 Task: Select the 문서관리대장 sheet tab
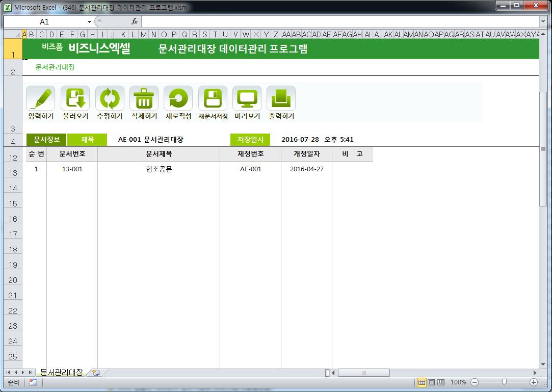(61, 373)
